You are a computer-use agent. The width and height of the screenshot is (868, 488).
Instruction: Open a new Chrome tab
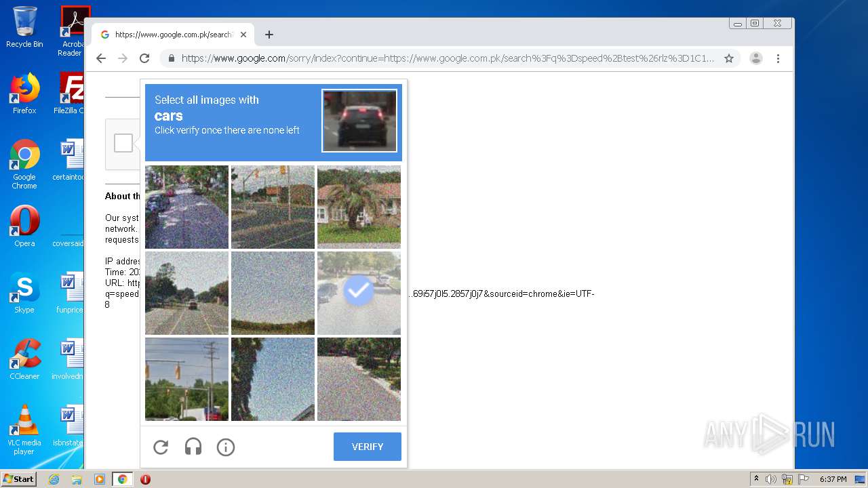pyautogui.click(x=269, y=35)
